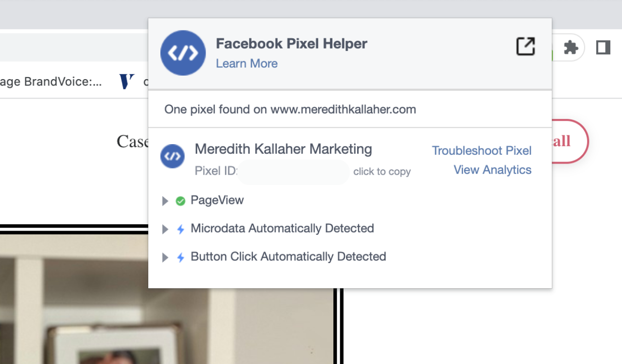
Task: Click the Facebook Pixel Helper logo
Action: click(x=183, y=53)
